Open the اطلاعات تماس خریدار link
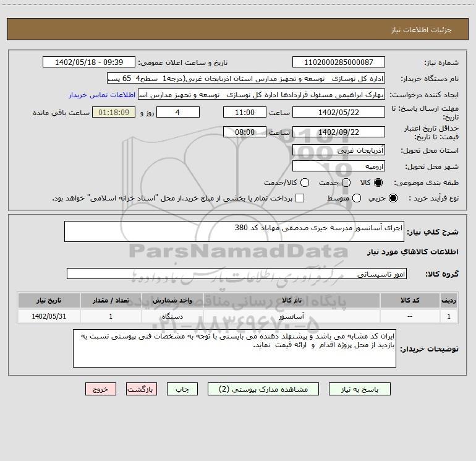 tap(102, 95)
